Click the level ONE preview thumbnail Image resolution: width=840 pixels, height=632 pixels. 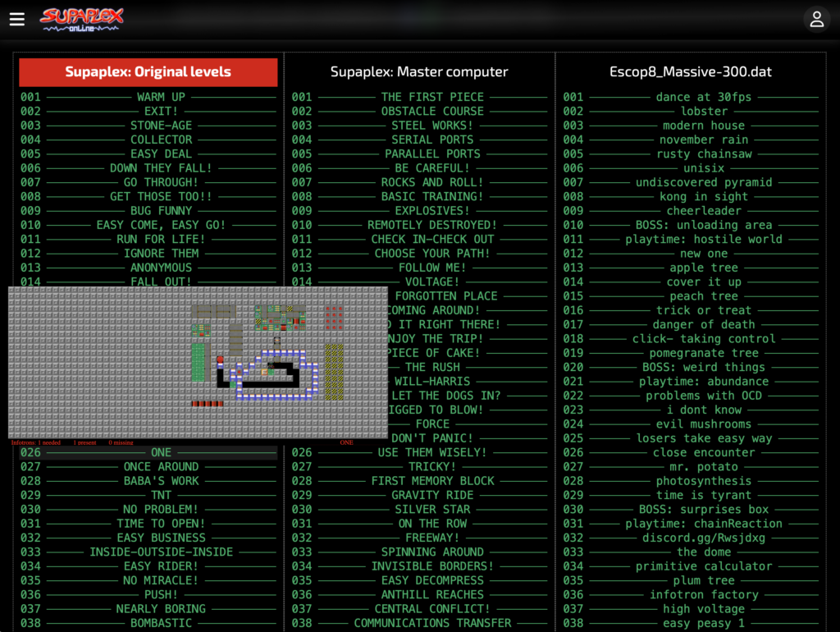point(198,362)
